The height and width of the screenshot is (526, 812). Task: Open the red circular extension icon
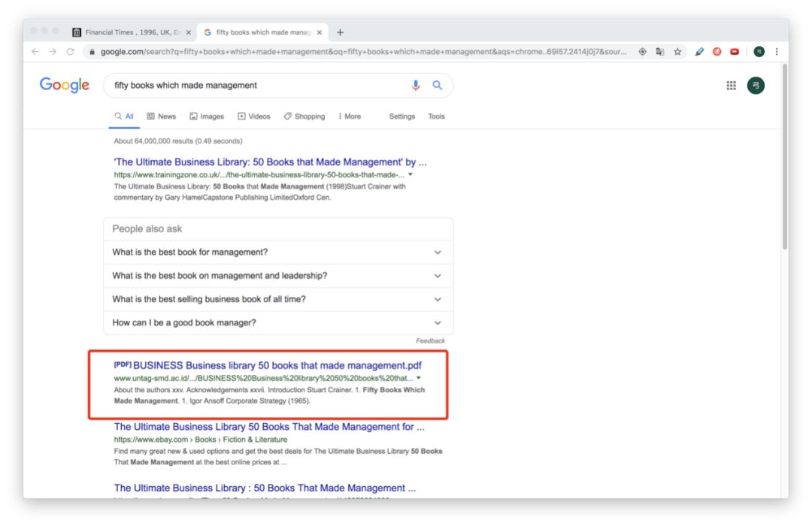pos(717,52)
